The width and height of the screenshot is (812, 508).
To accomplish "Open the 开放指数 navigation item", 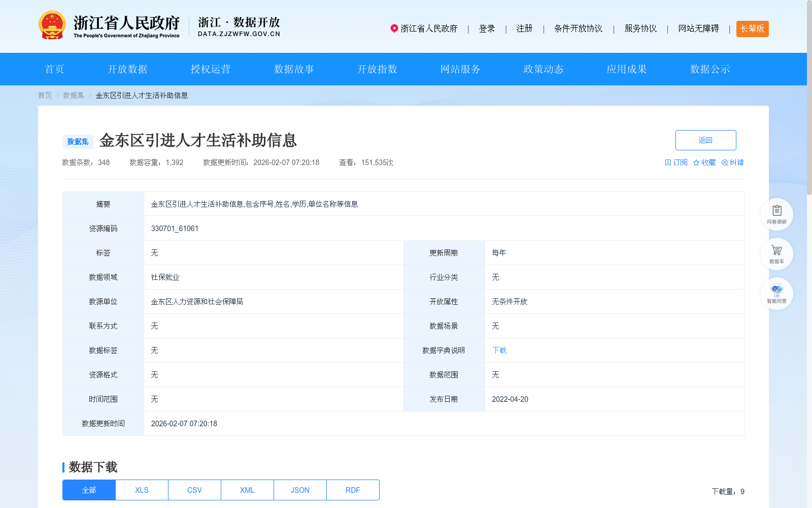I will coord(377,69).
